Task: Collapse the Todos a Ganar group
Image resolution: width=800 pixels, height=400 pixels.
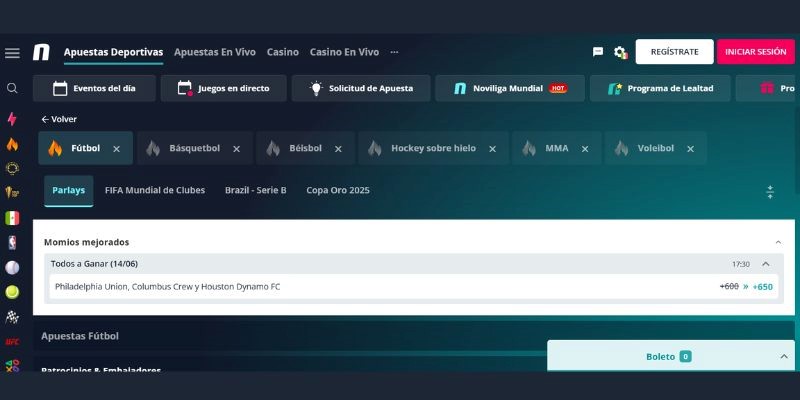Action: click(x=766, y=264)
